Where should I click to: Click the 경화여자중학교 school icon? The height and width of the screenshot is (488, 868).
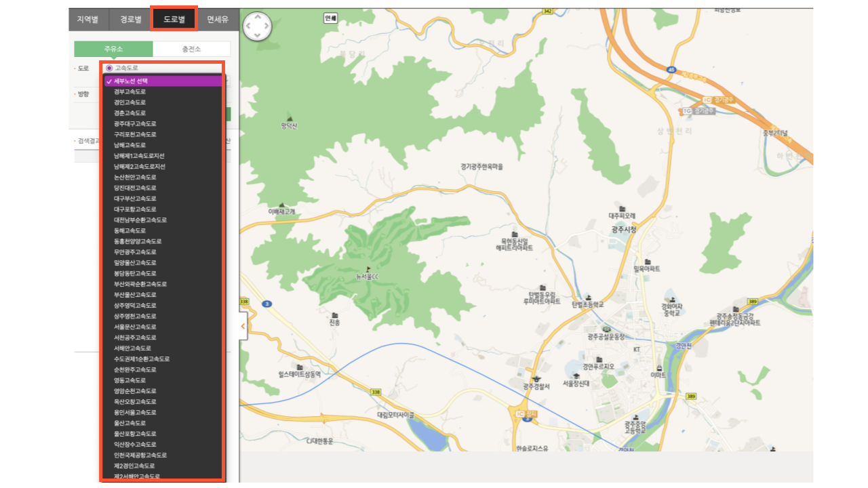pyautogui.click(x=672, y=299)
